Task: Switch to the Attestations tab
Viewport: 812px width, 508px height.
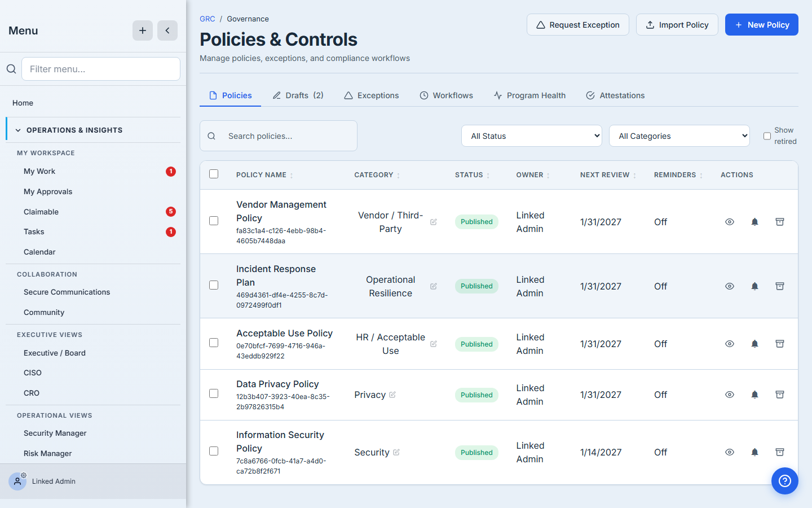Action: pyautogui.click(x=615, y=95)
